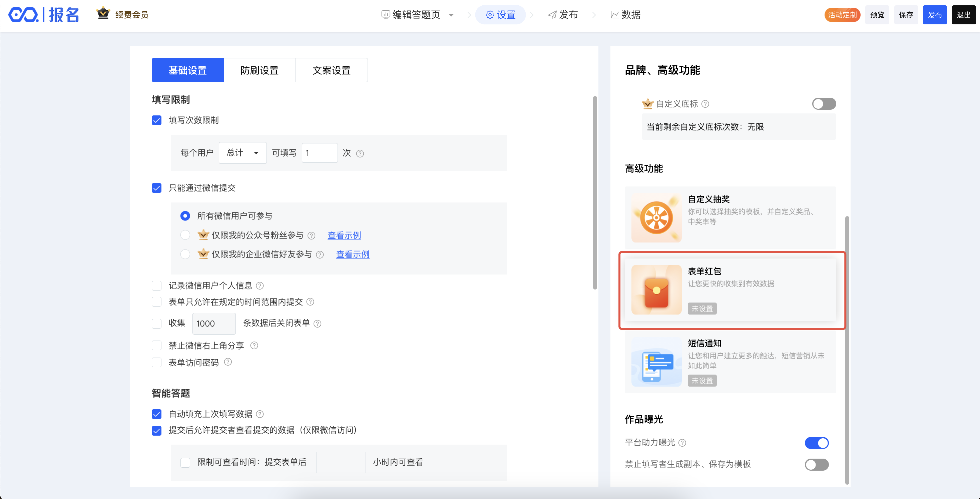
Task: Open the 总计 dropdown for user limit
Action: click(242, 153)
